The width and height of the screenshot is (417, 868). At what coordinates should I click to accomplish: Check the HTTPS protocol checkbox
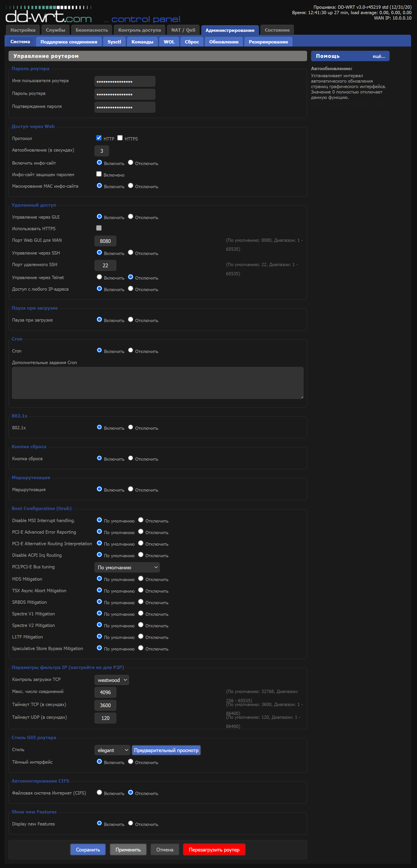(x=120, y=137)
